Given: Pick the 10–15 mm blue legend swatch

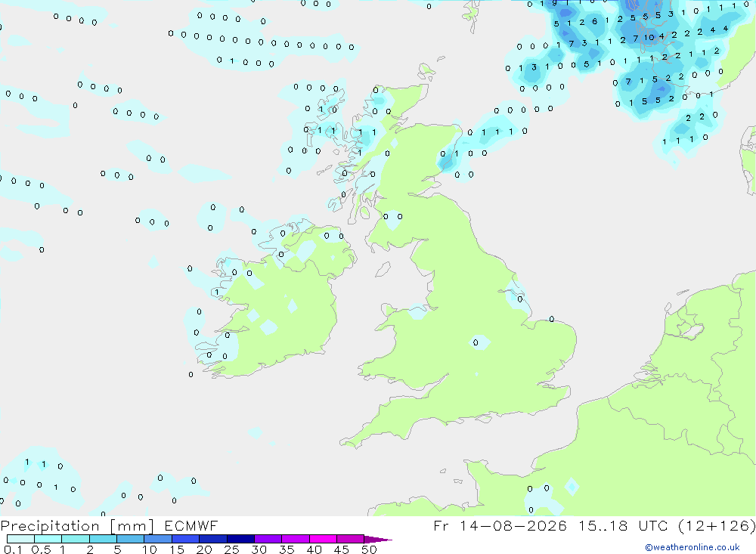Looking at the screenshot, I should (158, 539).
